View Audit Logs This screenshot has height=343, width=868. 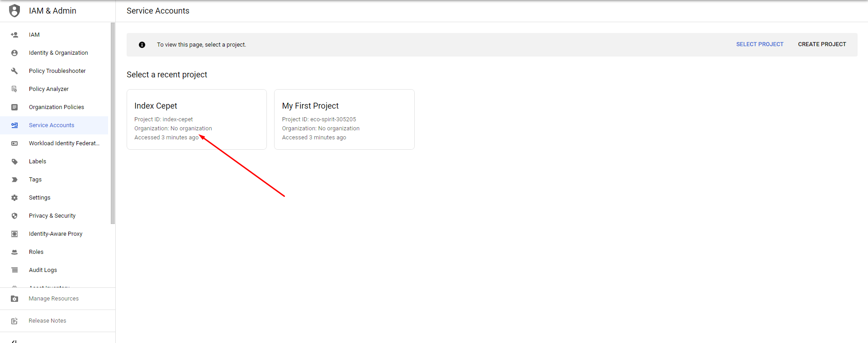pyautogui.click(x=54, y=270)
